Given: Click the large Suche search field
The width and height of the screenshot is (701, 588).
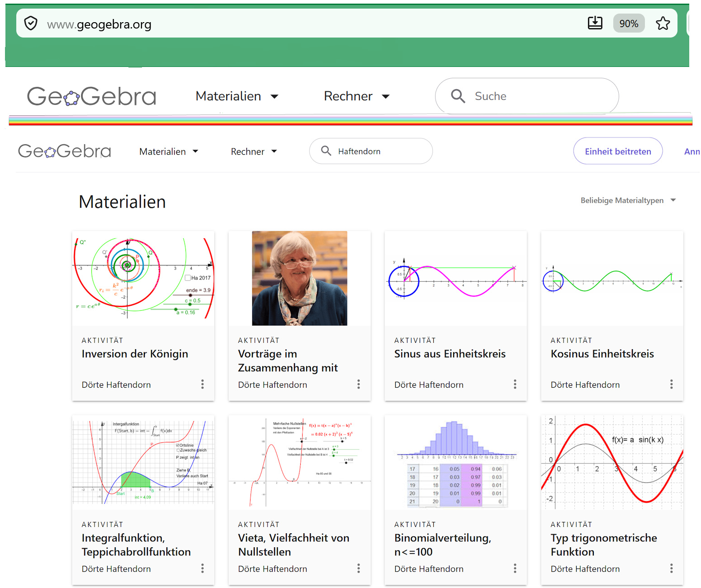Looking at the screenshot, I should coord(527,96).
